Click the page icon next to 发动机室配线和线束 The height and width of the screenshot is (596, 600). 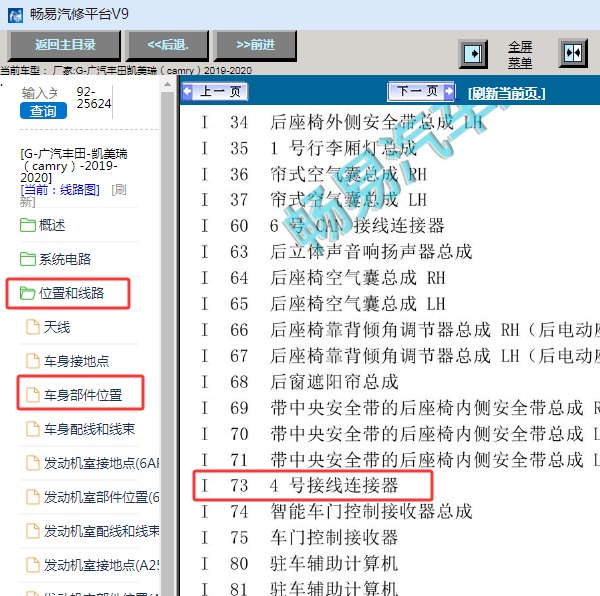pos(33,531)
